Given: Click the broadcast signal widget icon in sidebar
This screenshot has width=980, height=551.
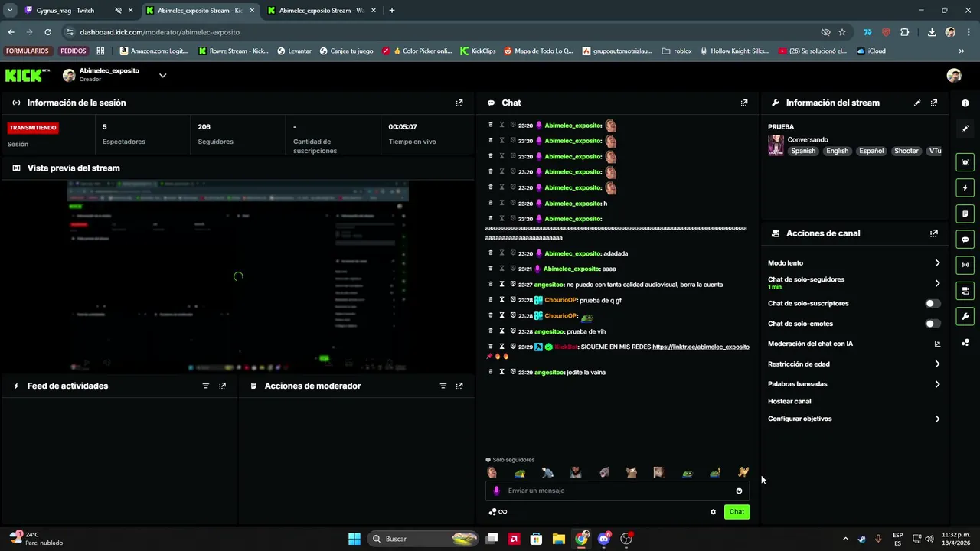Looking at the screenshot, I should (965, 265).
